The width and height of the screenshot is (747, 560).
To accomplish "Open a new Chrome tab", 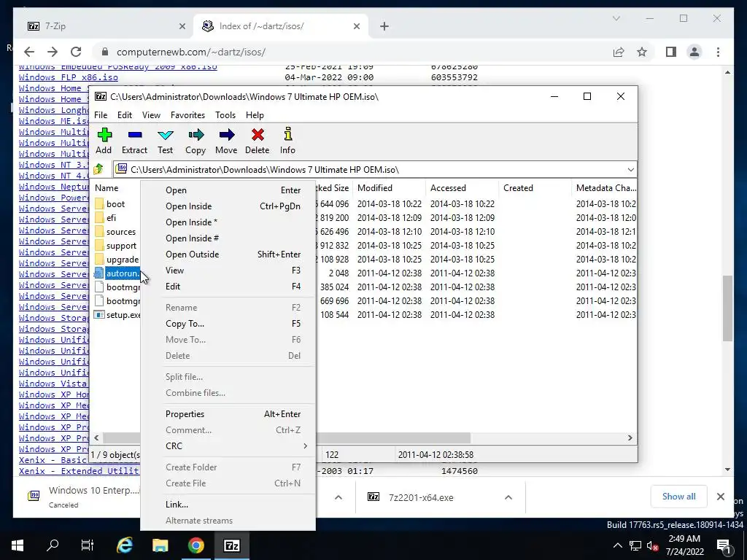I will point(384,26).
